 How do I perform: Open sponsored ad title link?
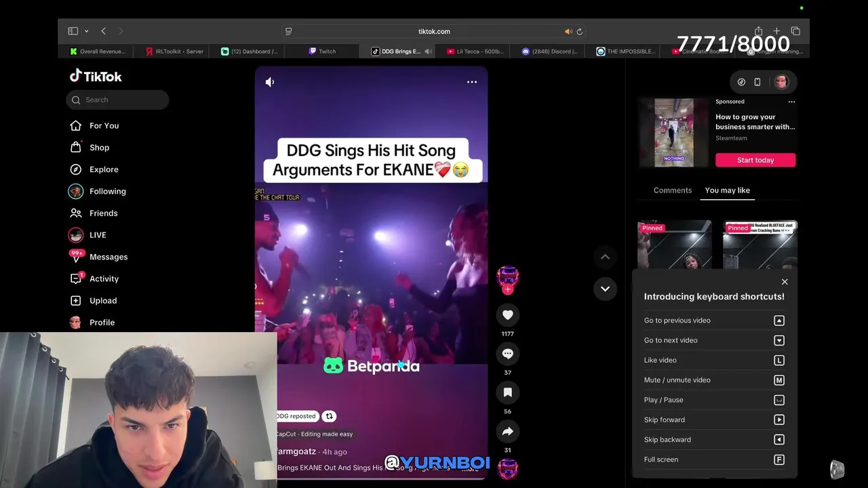point(755,122)
